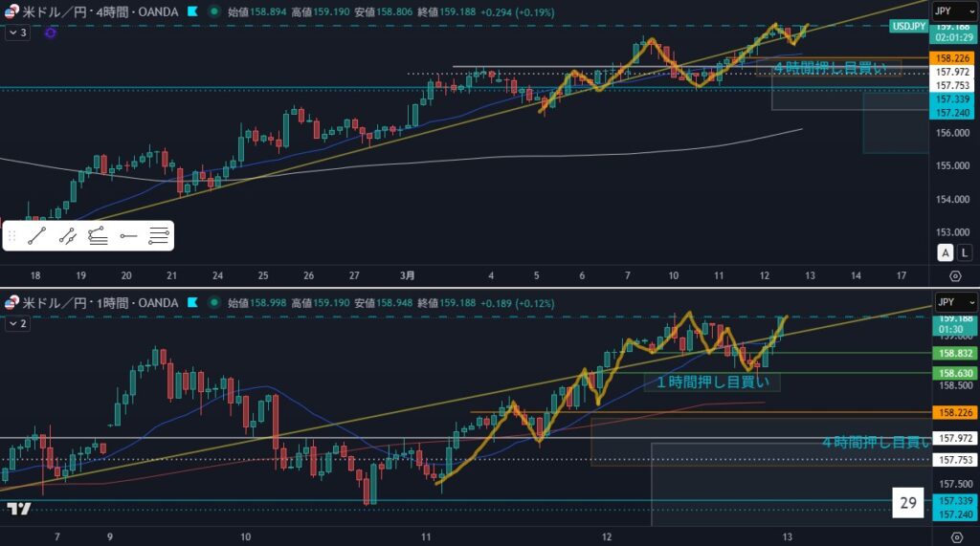The width and height of the screenshot is (980, 546).
Task: Choose the trend angle/info line tool
Action: 98,234
